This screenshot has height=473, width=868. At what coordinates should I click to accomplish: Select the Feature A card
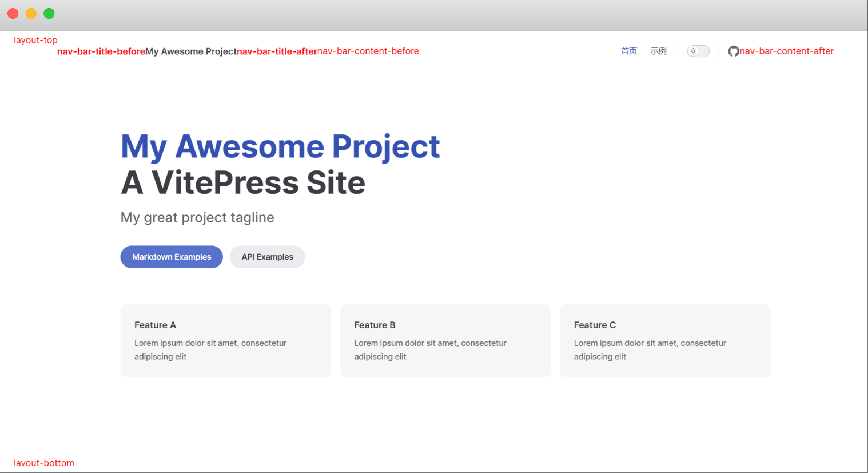(x=226, y=341)
